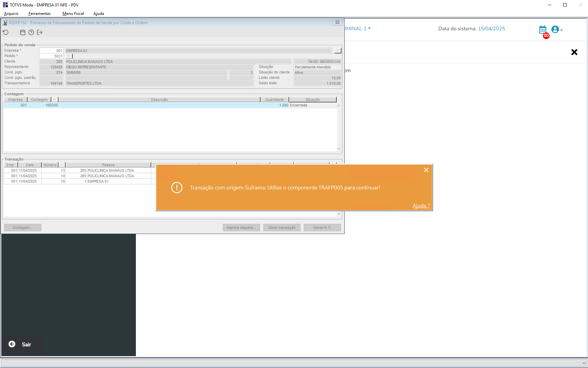The image size is (588, 368).
Task: Click the system date 15/04/2025 link
Action: (492, 29)
